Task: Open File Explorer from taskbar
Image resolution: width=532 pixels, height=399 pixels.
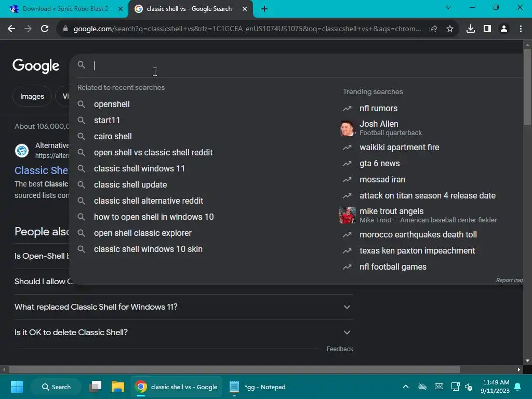Action: point(118,387)
